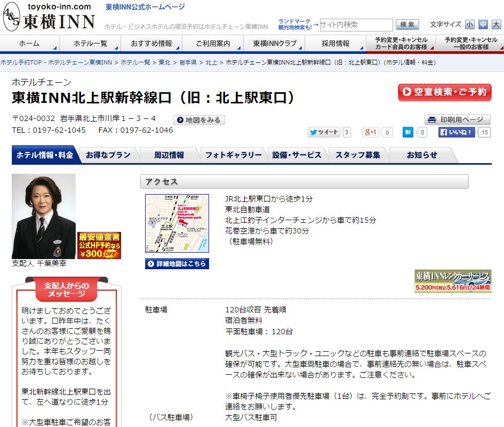504x427 pixels.
Task: Click the manager 千葉美幸 photo
Action: tap(44, 216)
